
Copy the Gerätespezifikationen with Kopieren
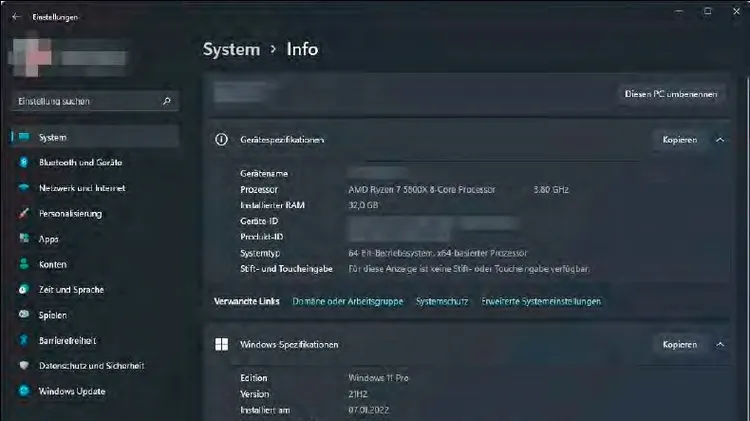click(680, 140)
